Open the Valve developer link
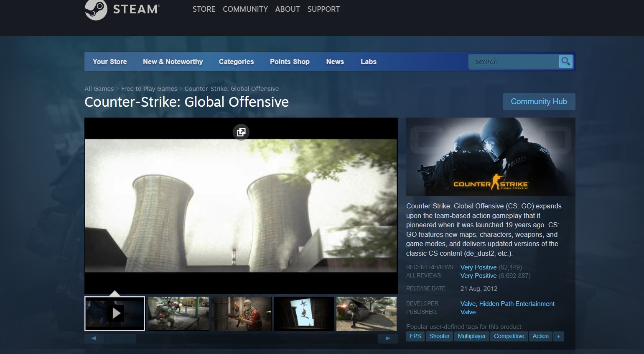This screenshot has width=644, height=354. [468, 304]
